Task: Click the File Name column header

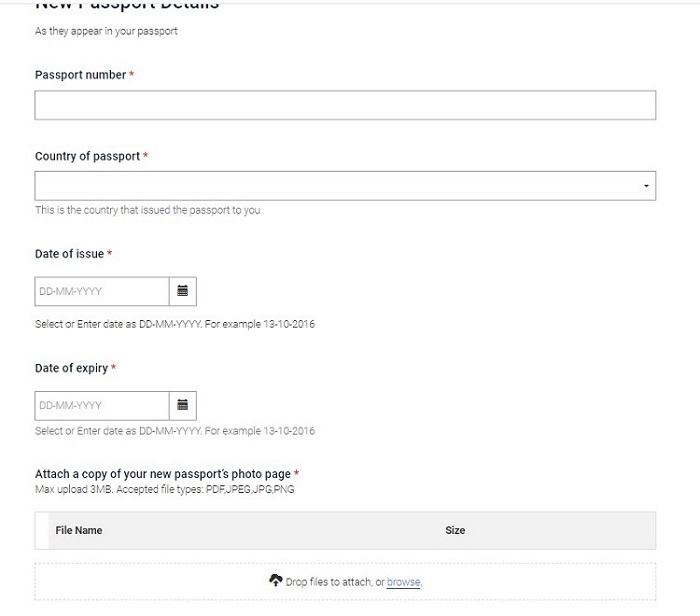Action: [x=79, y=530]
